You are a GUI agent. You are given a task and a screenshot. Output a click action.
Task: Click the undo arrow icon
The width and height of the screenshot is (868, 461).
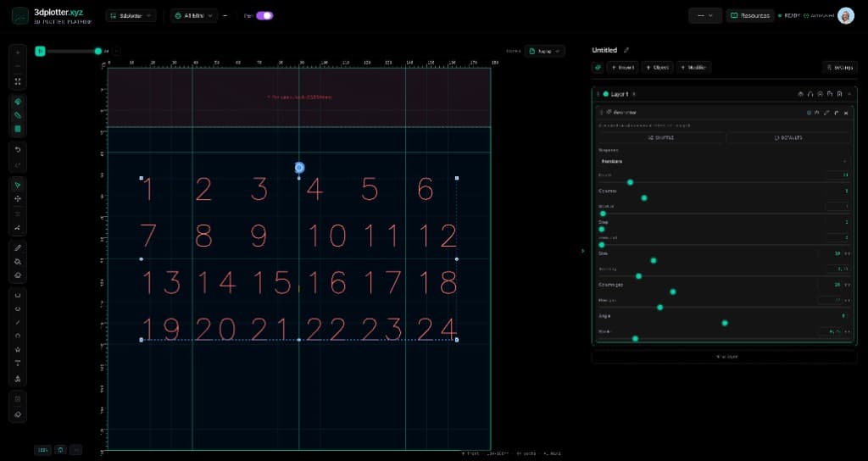(x=18, y=150)
